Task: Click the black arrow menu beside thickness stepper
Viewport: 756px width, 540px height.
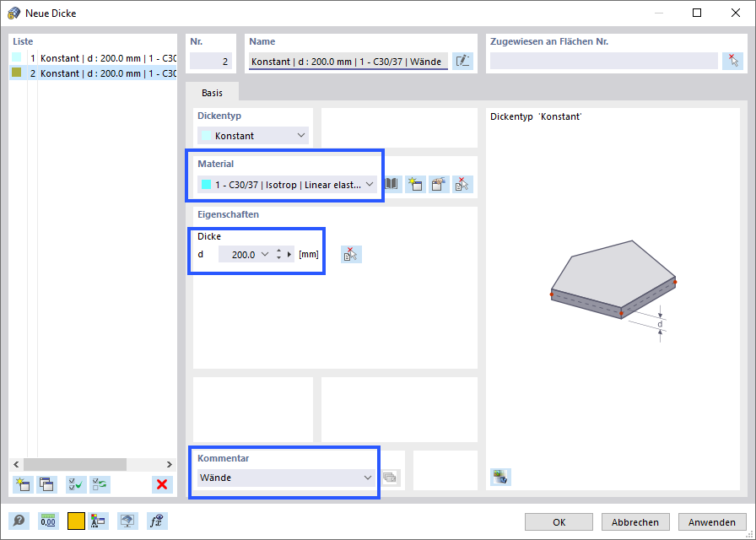Action: coord(289,254)
